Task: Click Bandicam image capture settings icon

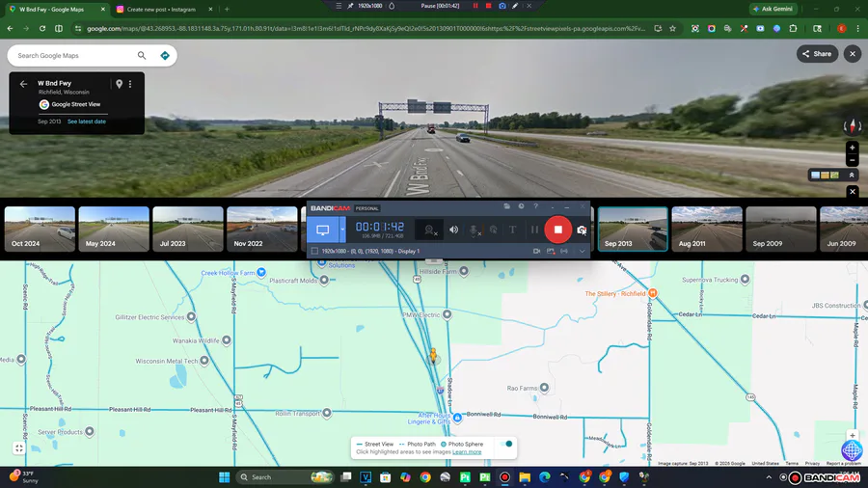Action: 551,251
